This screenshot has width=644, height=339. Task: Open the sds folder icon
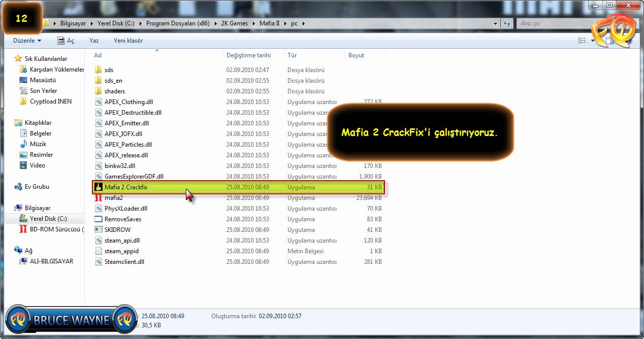99,70
